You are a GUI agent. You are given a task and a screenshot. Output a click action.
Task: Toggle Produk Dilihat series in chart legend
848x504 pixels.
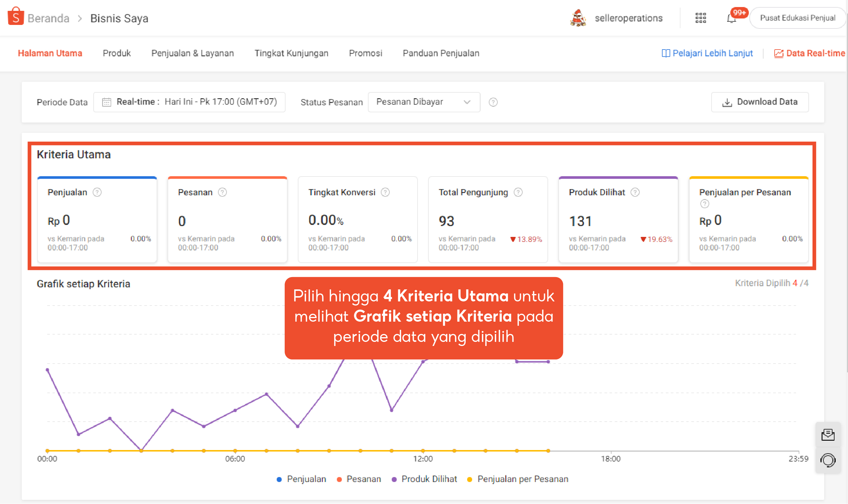pyautogui.click(x=424, y=479)
